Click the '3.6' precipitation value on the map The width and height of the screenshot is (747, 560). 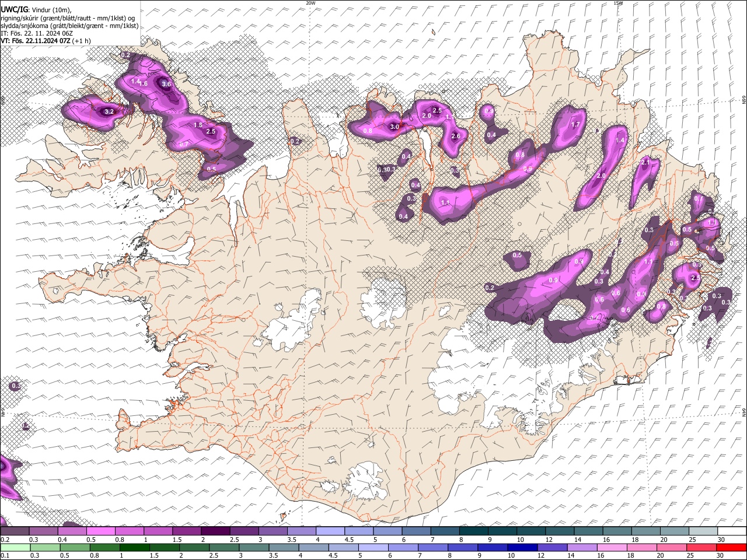click(x=166, y=84)
